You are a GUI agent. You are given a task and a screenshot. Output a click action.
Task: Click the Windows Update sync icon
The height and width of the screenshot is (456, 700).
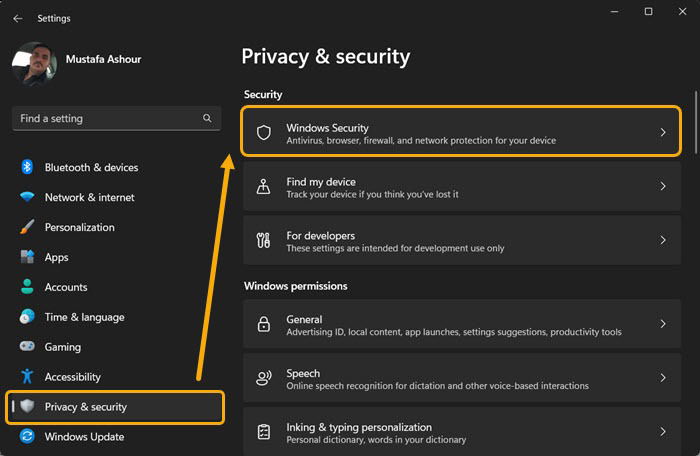pyautogui.click(x=27, y=436)
